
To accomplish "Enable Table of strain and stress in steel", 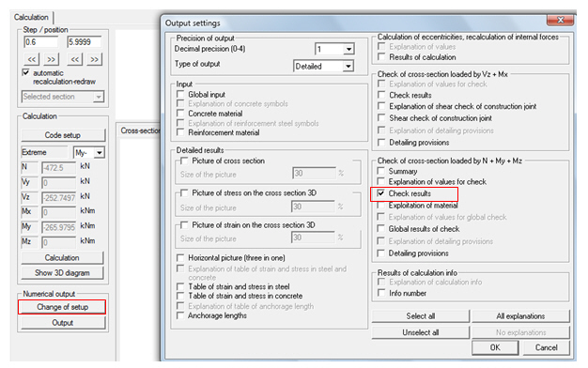I will (180, 286).
